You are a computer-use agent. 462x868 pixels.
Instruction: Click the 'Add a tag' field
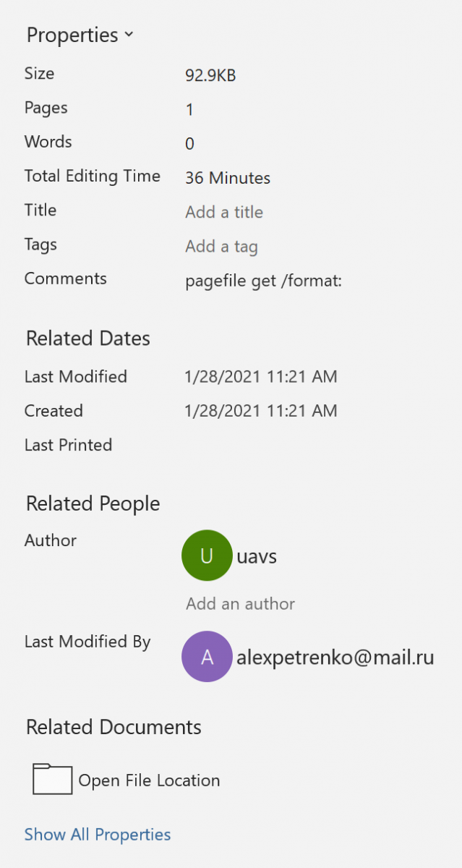221,246
